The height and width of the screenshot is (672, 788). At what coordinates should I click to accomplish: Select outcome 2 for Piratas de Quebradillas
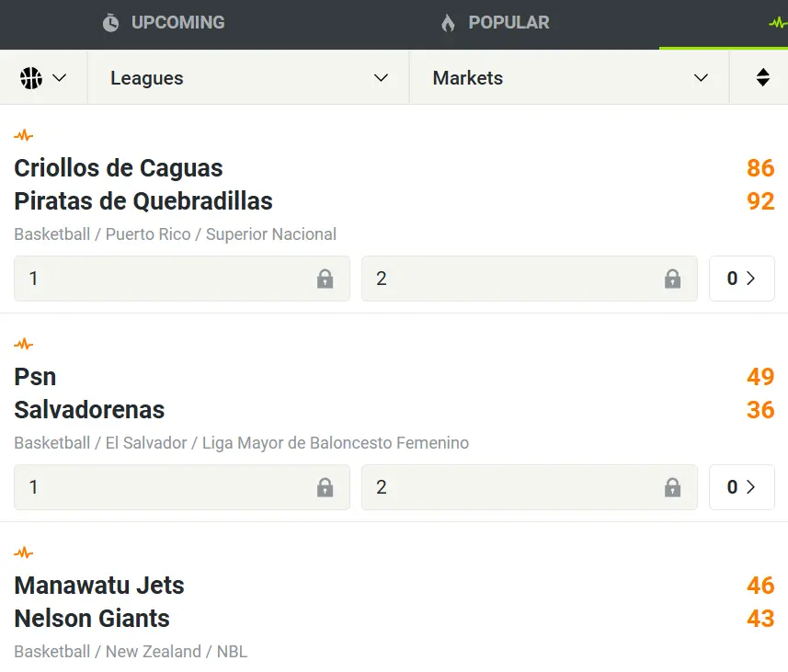tap(530, 279)
